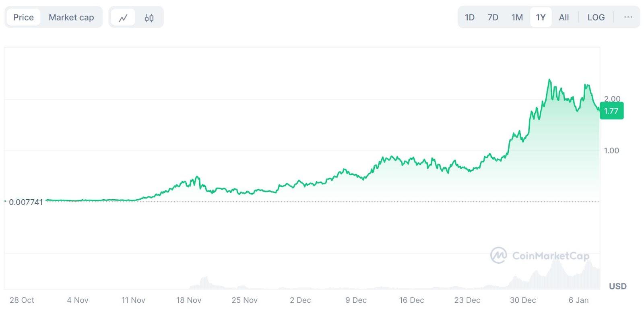Switch to line chart view icon
The width and height of the screenshot is (644, 310).
point(123,18)
